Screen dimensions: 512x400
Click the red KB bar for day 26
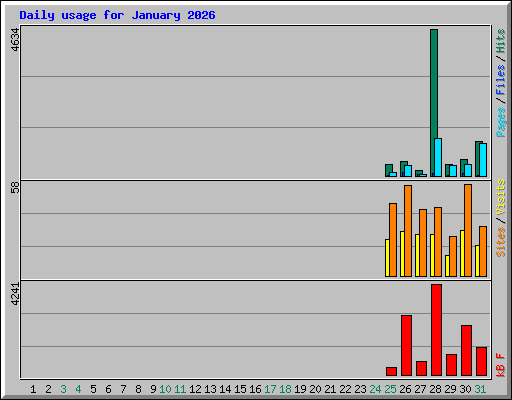pos(406,345)
